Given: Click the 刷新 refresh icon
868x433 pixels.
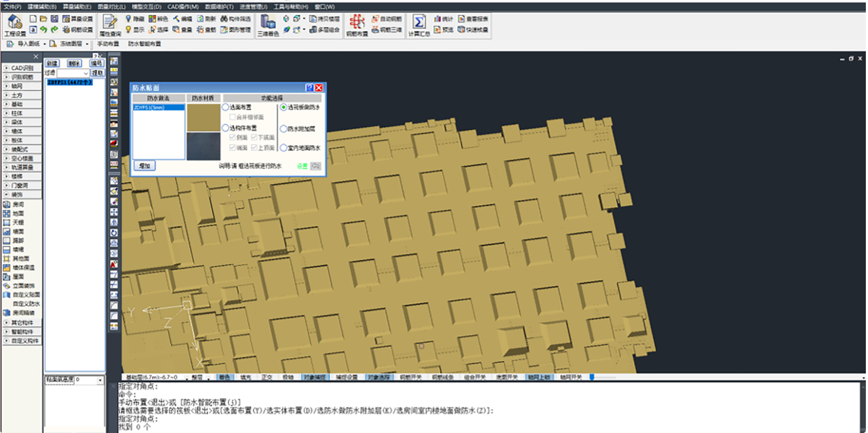Looking at the screenshot, I should click(206, 18).
